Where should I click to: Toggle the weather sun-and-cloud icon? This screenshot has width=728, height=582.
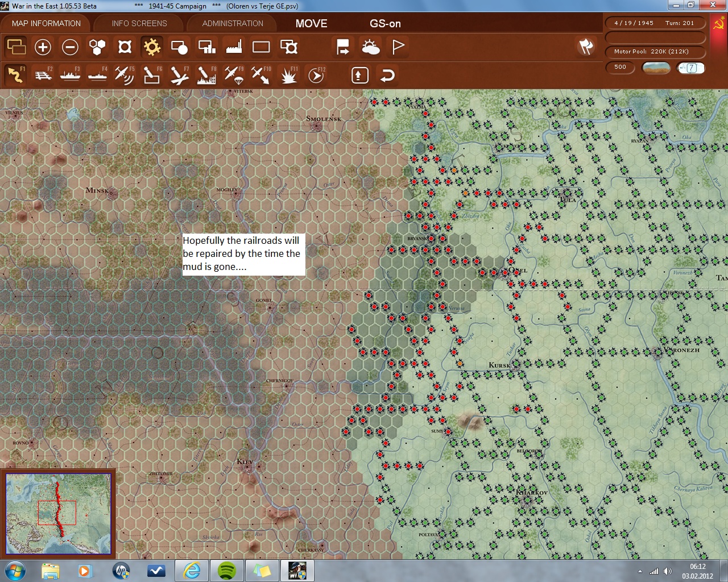tap(370, 47)
